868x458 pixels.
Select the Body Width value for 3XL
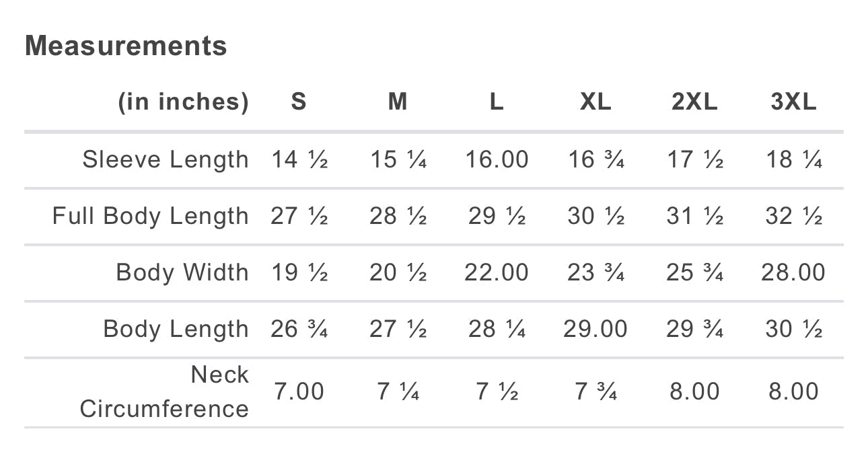(793, 272)
